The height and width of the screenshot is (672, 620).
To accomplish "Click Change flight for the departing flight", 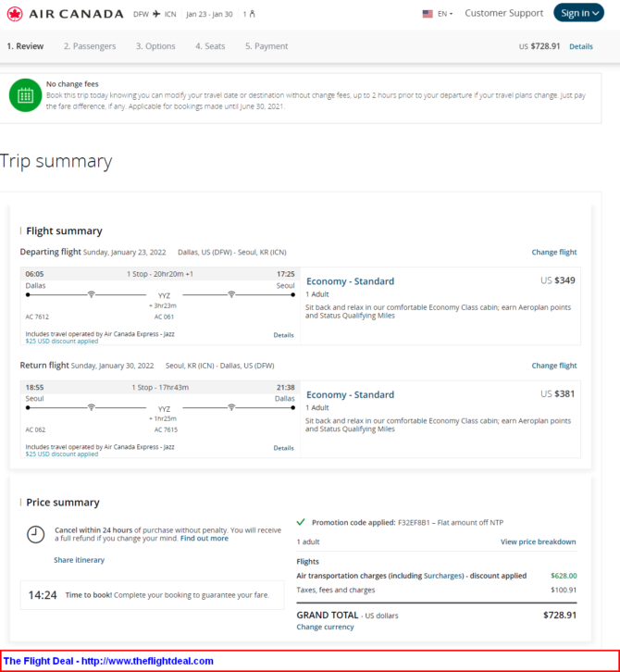I will point(554,252).
